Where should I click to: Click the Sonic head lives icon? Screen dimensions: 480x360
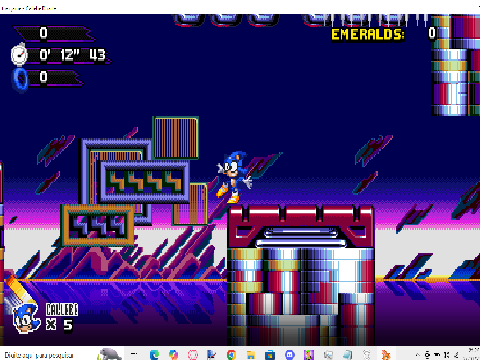click(26, 318)
